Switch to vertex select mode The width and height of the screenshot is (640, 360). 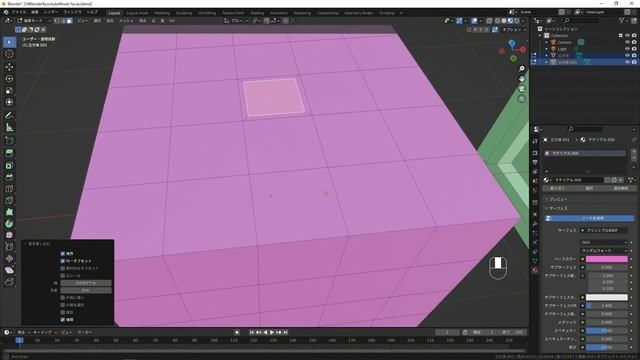click(x=57, y=20)
